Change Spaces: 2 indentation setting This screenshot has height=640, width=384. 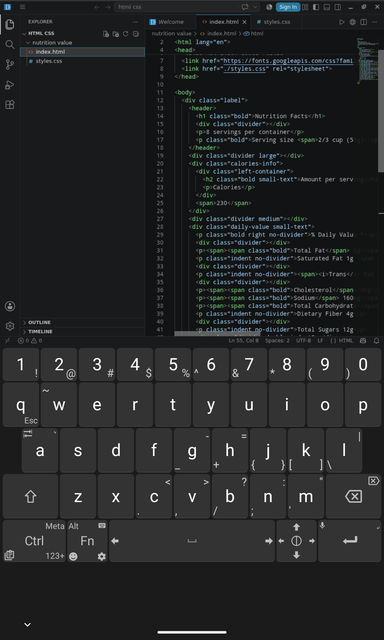[x=277, y=340]
